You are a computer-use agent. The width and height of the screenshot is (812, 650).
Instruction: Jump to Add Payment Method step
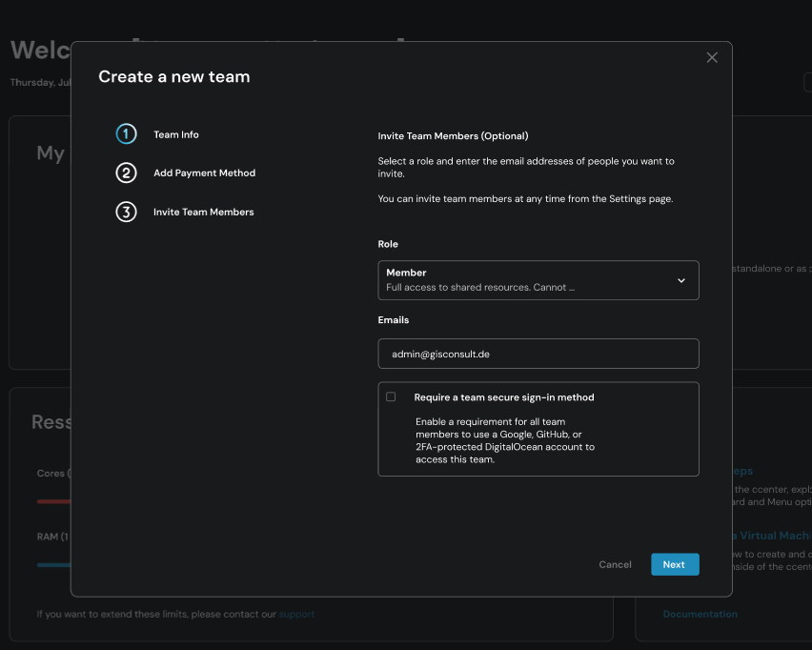[204, 173]
